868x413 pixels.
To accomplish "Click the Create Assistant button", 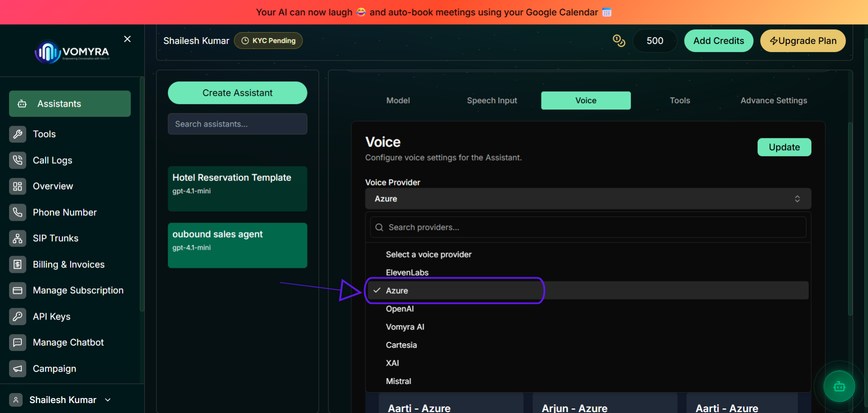I will (237, 93).
